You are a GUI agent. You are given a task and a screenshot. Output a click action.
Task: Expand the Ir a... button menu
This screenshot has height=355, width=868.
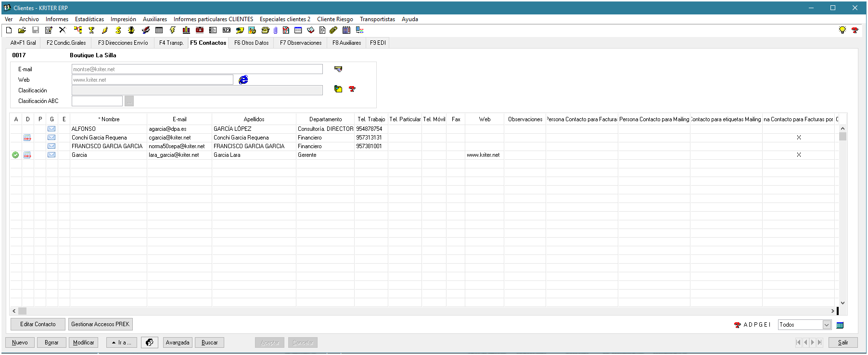(122, 342)
